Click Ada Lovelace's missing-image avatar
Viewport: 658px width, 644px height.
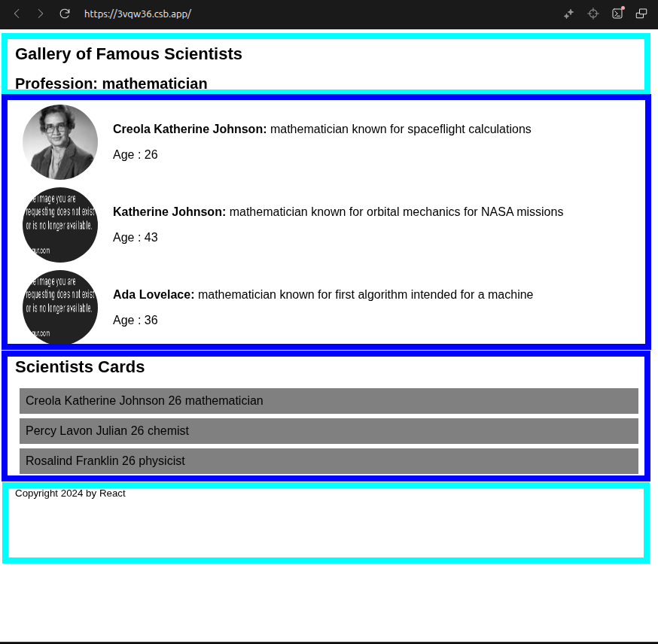(x=60, y=307)
